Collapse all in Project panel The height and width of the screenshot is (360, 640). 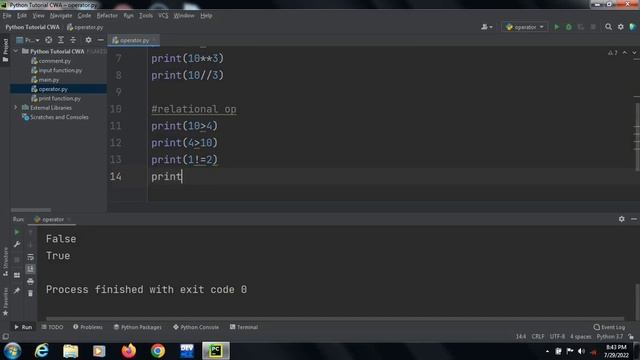(x=73, y=40)
